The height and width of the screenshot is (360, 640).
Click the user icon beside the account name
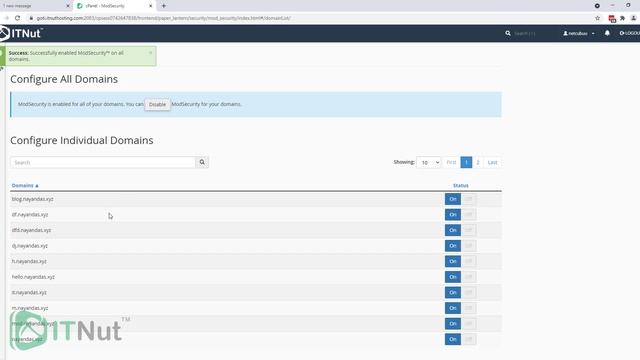tap(565, 33)
